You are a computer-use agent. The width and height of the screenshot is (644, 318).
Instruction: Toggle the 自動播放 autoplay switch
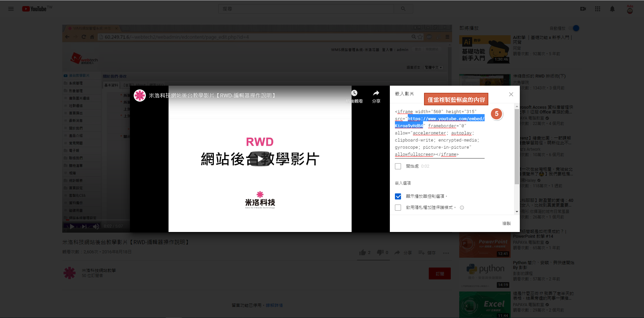(574, 28)
